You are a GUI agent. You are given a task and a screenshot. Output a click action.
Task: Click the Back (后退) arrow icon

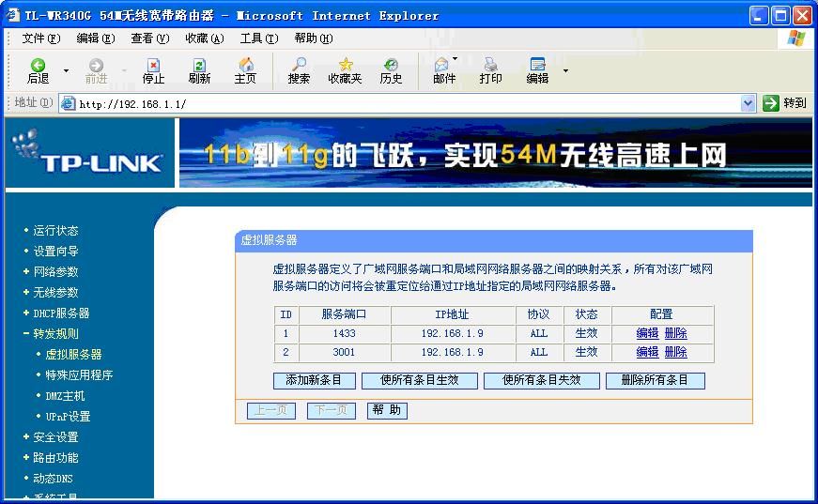pyautogui.click(x=38, y=65)
